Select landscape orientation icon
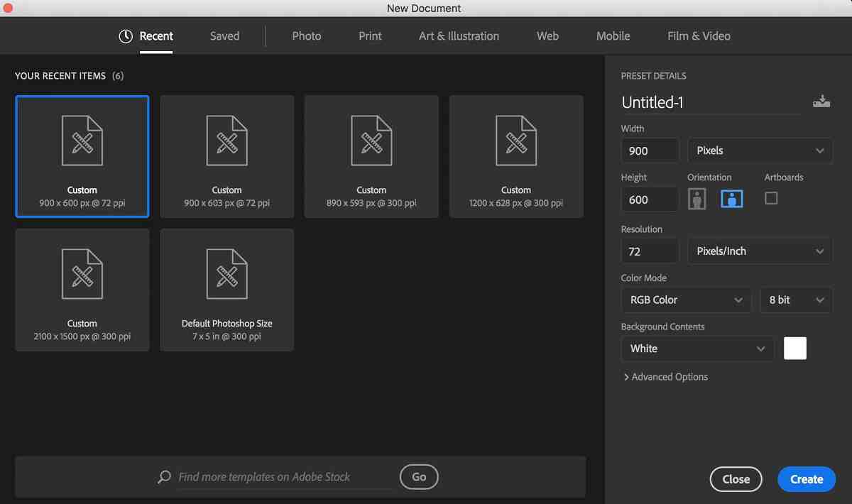The image size is (852, 504). (731, 199)
